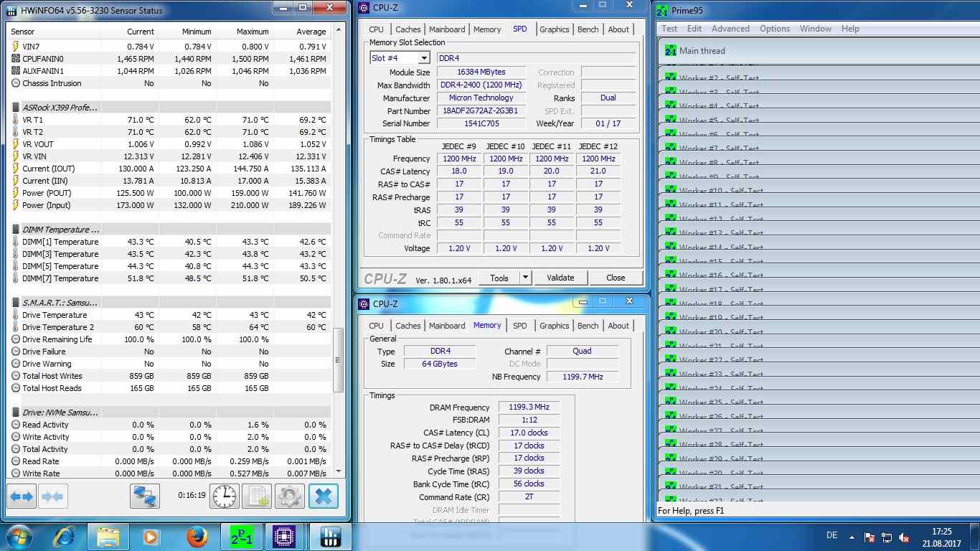The width and height of the screenshot is (980, 551).
Task: Open About tab in Memory-showing CPU-Z window
Action: 618,326
